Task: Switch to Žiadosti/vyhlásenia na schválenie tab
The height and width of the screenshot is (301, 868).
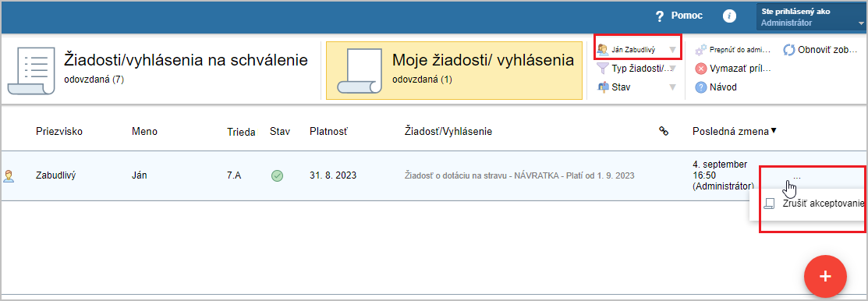Action: tap(158, 71)
